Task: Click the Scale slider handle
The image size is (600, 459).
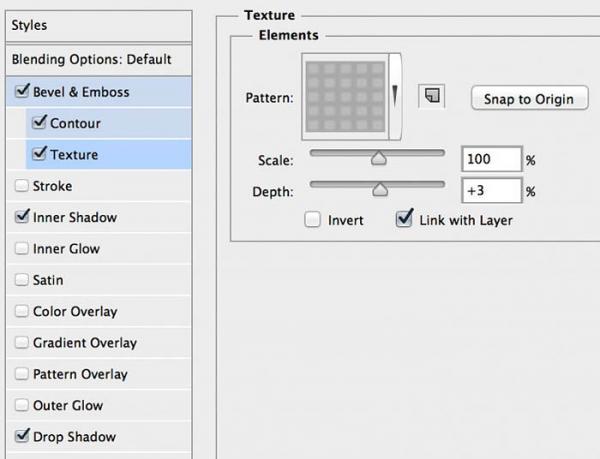Action: click(x=378, y=158)
